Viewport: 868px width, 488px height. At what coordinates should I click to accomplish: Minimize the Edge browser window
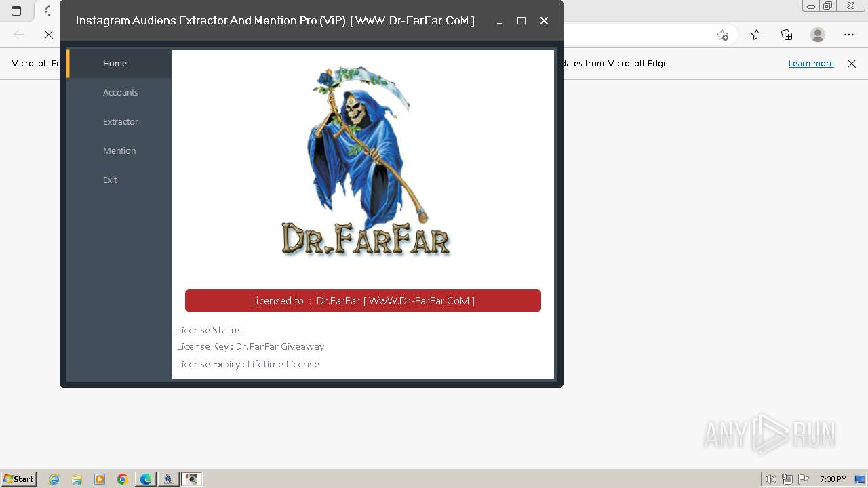click(x=810, y=6)
